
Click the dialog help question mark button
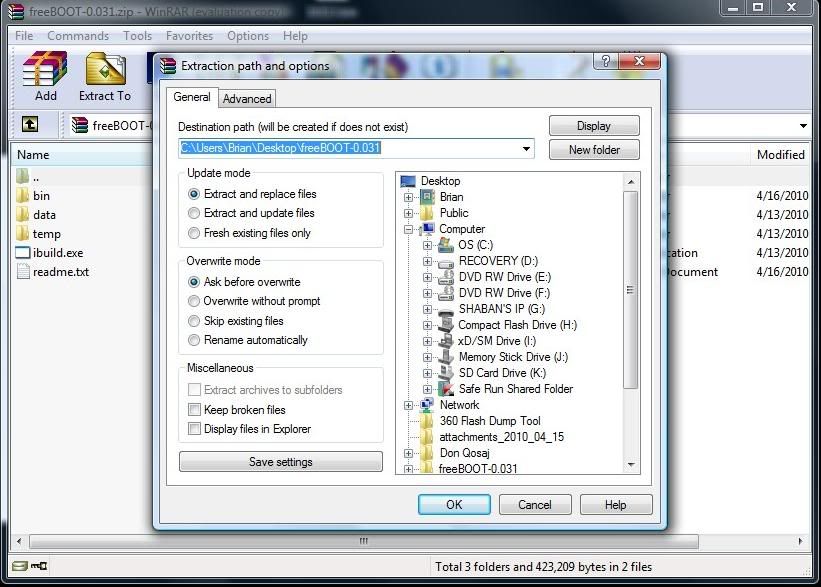[606, 61]
